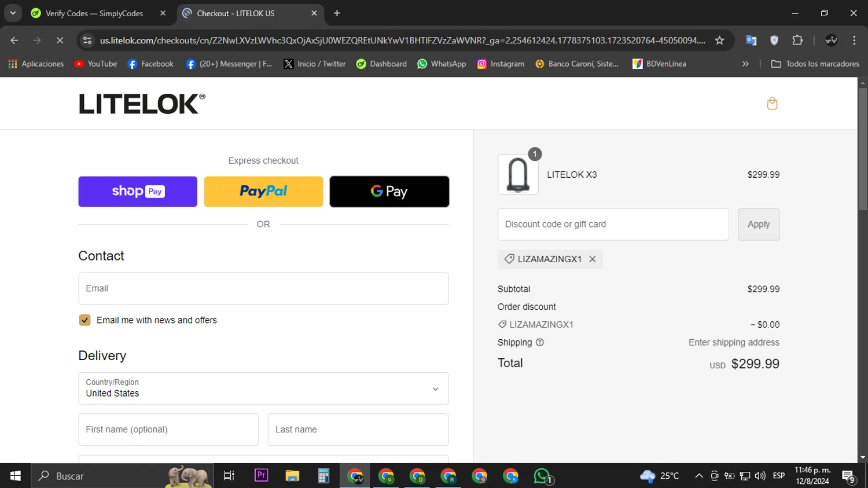
Task: Open the shield extension icon
Action: click(x=774, y=41)
